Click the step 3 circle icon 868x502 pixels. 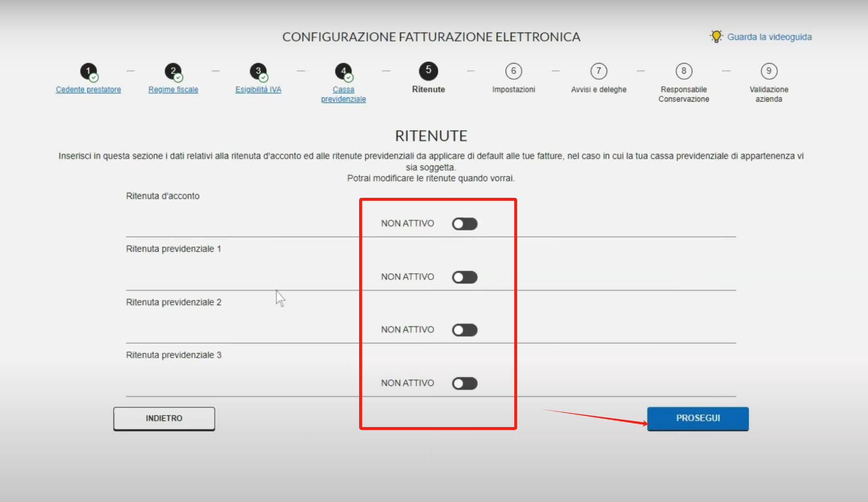pos(259,72)
